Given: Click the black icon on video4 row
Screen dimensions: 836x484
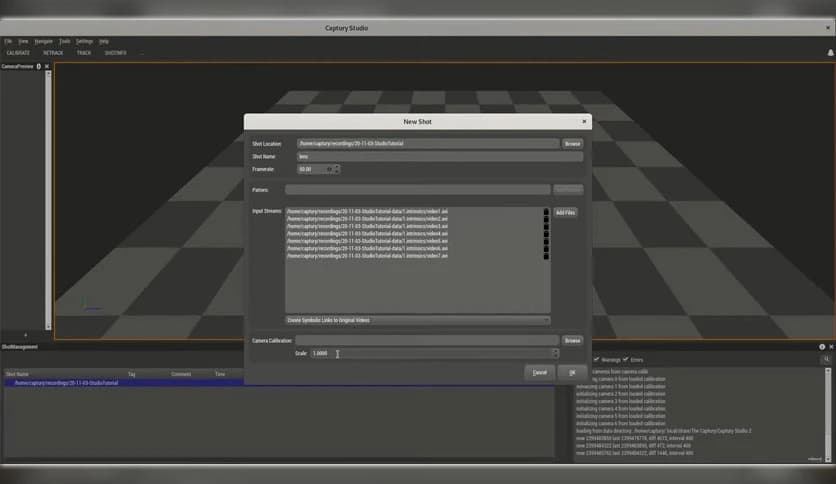Looking at the screenshot, I should 546,234.
